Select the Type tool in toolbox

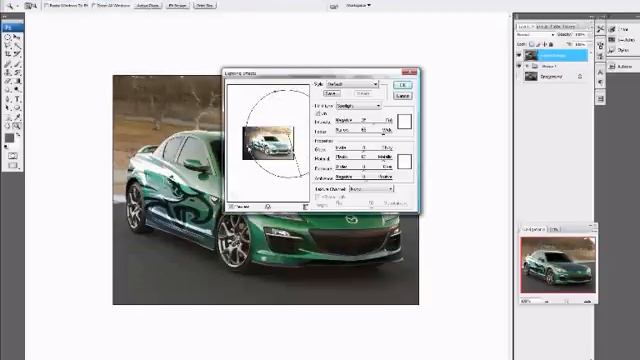17,99
